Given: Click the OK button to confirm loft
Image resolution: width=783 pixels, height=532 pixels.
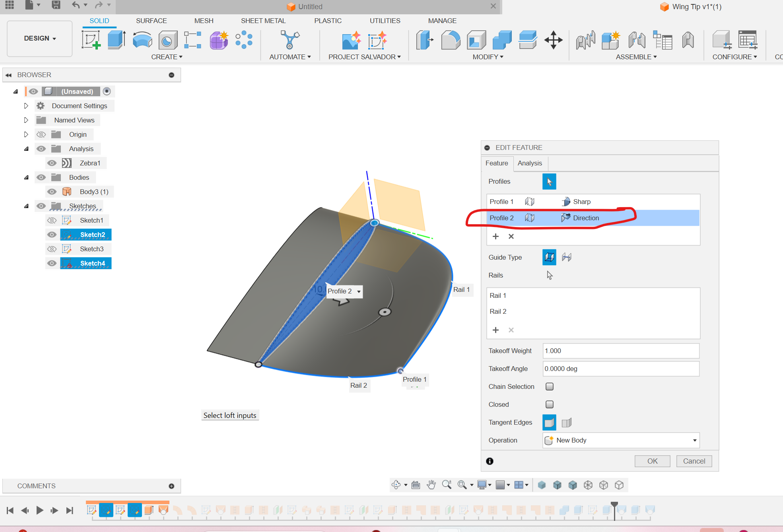Looking at the screenshot, I should [x=652, y=461].
